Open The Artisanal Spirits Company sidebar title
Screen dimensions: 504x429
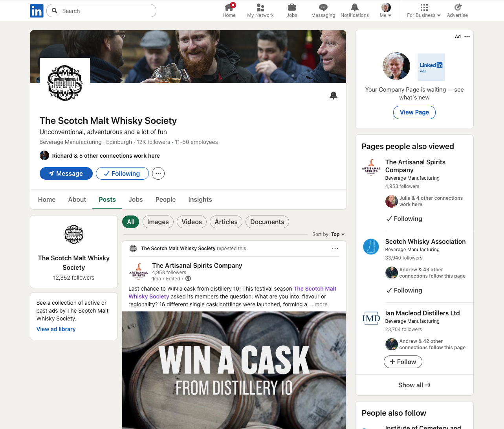point(416,166)
